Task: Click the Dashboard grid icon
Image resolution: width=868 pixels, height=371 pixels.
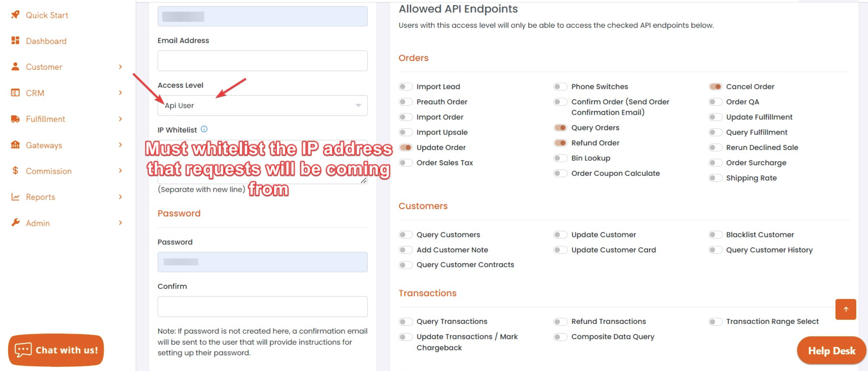Action: coord(15,40)
